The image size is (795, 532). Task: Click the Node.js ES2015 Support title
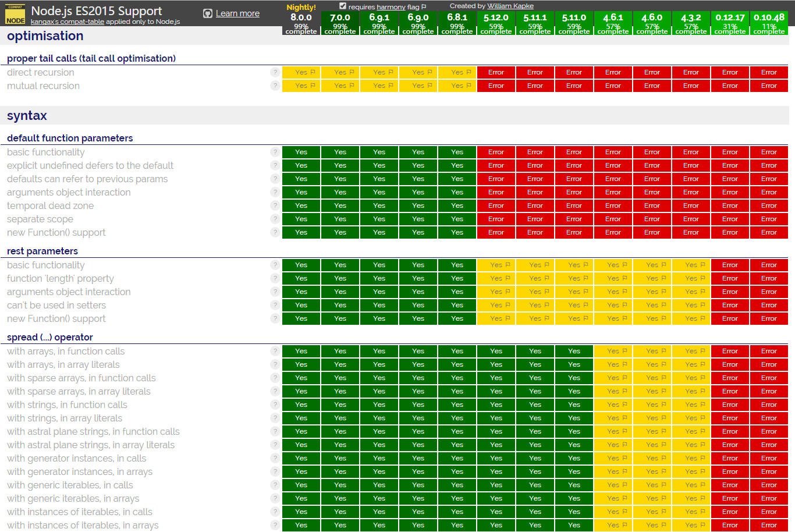97,10
